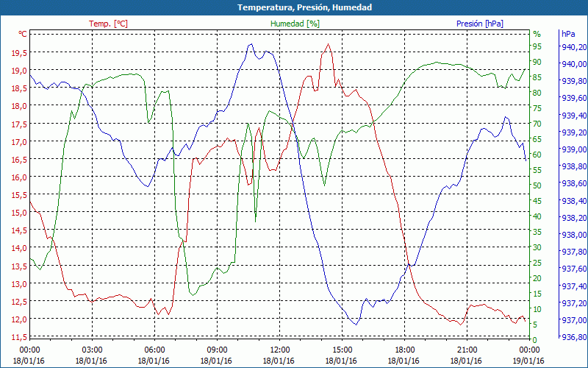Image resolution: width=588 pixels, height=368 pixels.
Task: Click the 10 humidity axis value
Action: (x=537, y=309)
